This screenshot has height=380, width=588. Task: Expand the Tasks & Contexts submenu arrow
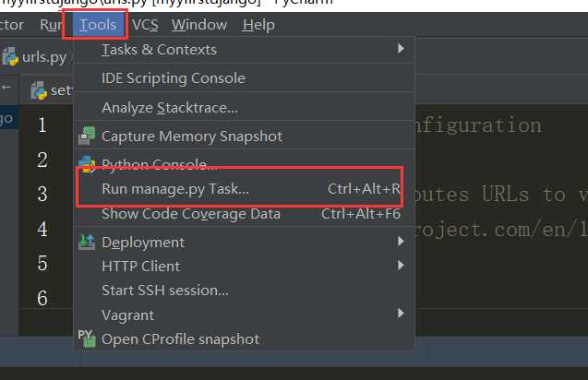(401, 49)
